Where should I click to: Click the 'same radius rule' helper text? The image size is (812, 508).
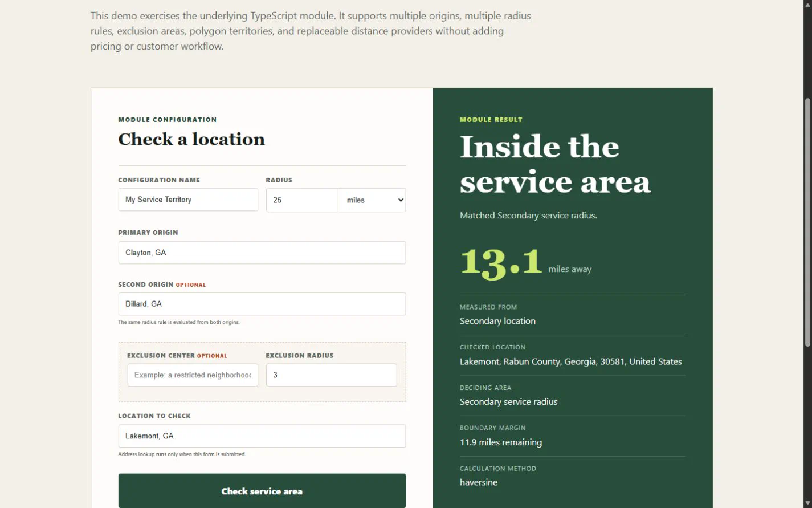click(178, 322)
